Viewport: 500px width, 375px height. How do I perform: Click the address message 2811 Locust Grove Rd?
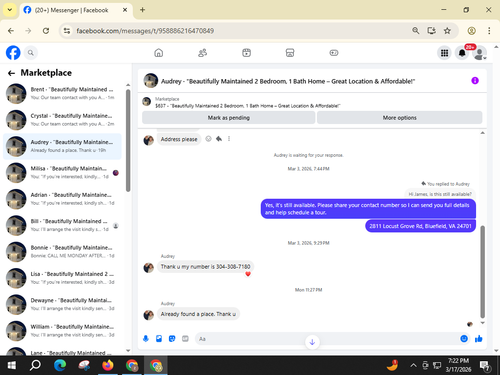420,226
